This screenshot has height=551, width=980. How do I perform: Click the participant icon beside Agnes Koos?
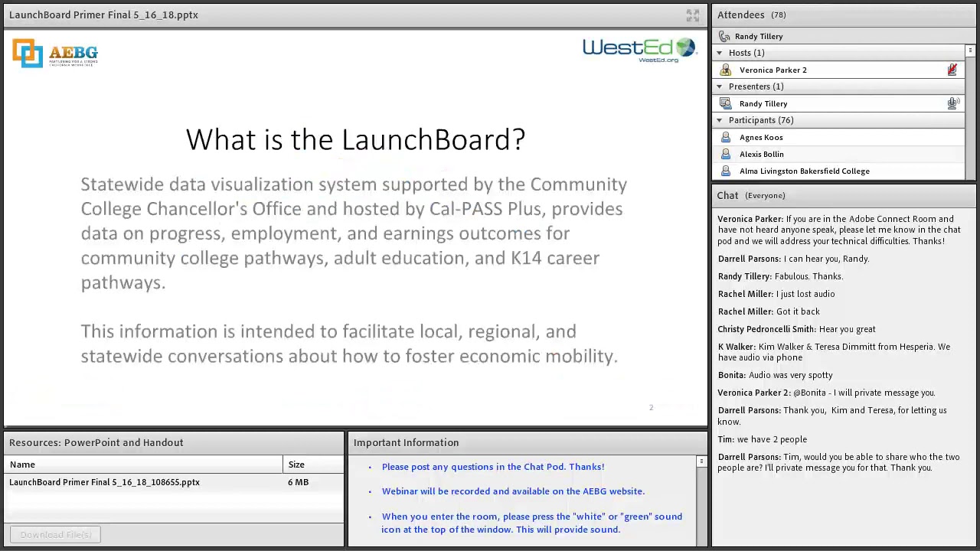pos(725,137)
